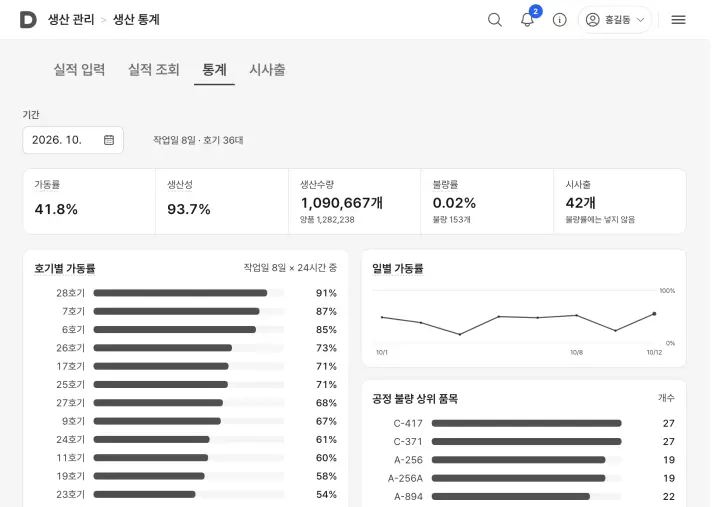Click the calendar icon in period field

tap(109, 140)
